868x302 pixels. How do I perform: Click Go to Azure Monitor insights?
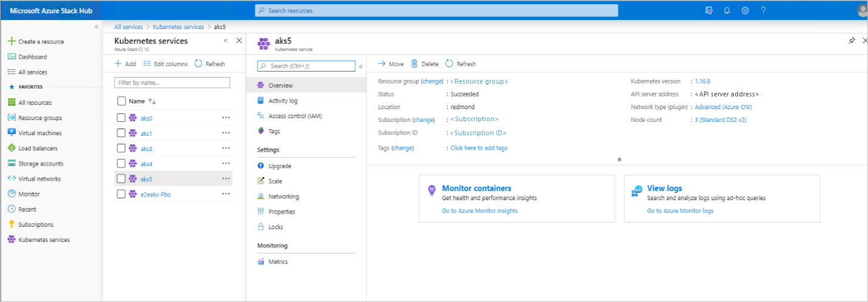click(x=479, y=210)
